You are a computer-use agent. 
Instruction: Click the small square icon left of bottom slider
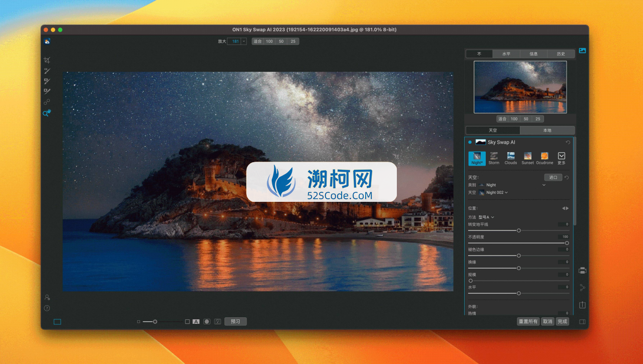[x=139, y=322]
